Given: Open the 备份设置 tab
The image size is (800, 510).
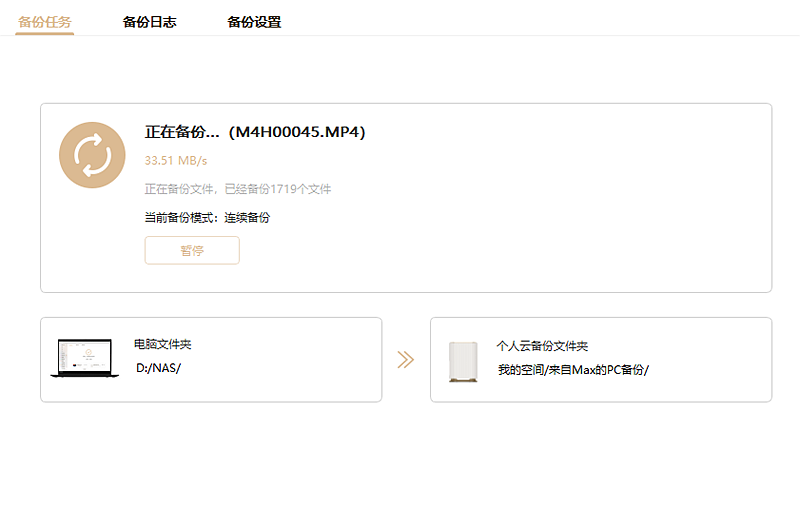Looking at the screenshot, I should (254, 22).
